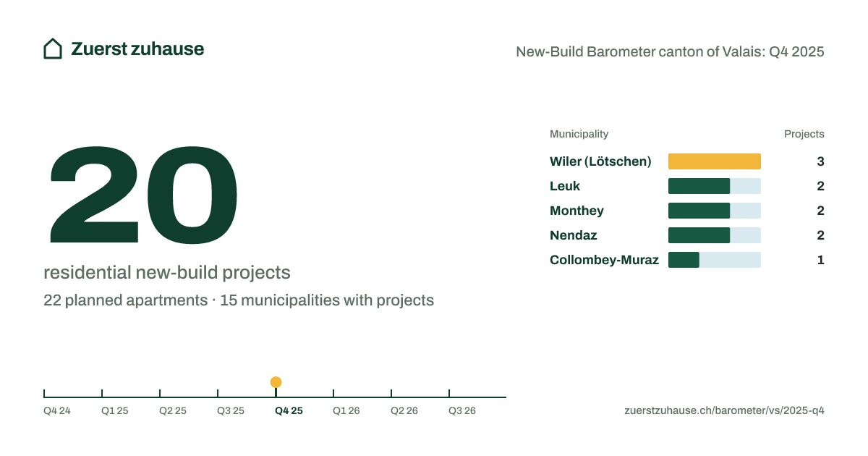Screen dimensions: 868x456
Task: Select the Monthey municipality row
Action: [x=687, y=211]
